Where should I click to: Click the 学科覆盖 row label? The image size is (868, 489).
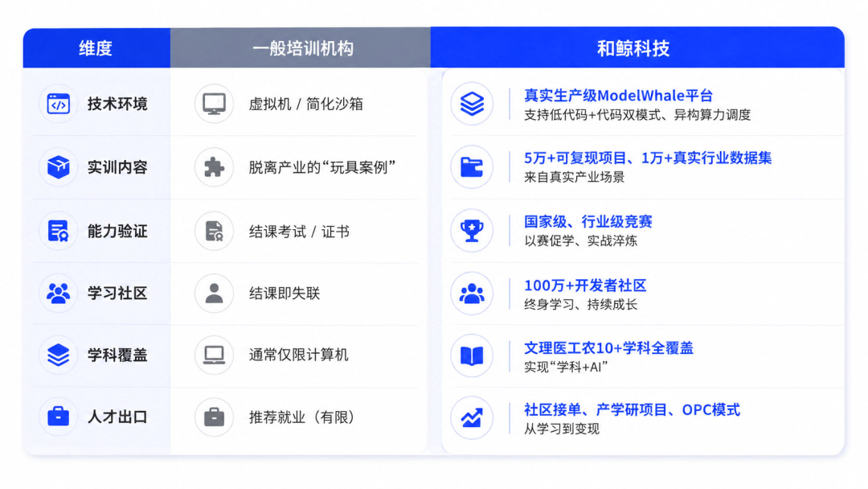(x=117, y=355)
